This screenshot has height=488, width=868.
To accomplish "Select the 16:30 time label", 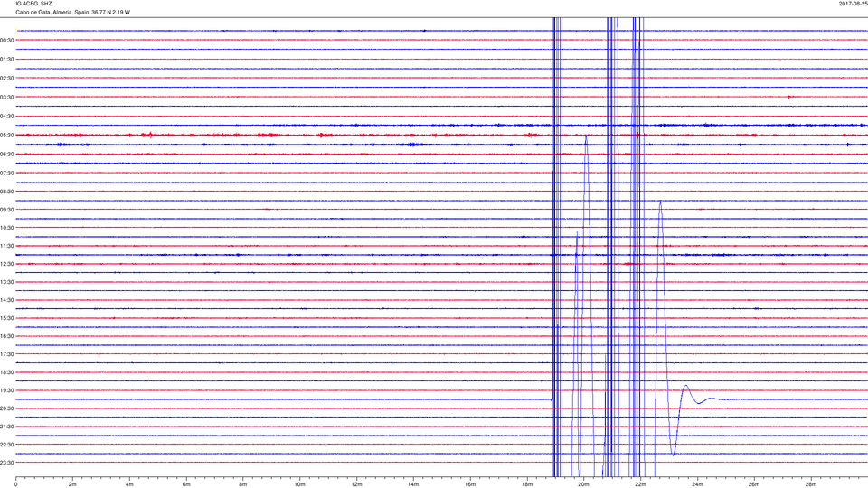I will pyautogui.click(x=7, y=336).
